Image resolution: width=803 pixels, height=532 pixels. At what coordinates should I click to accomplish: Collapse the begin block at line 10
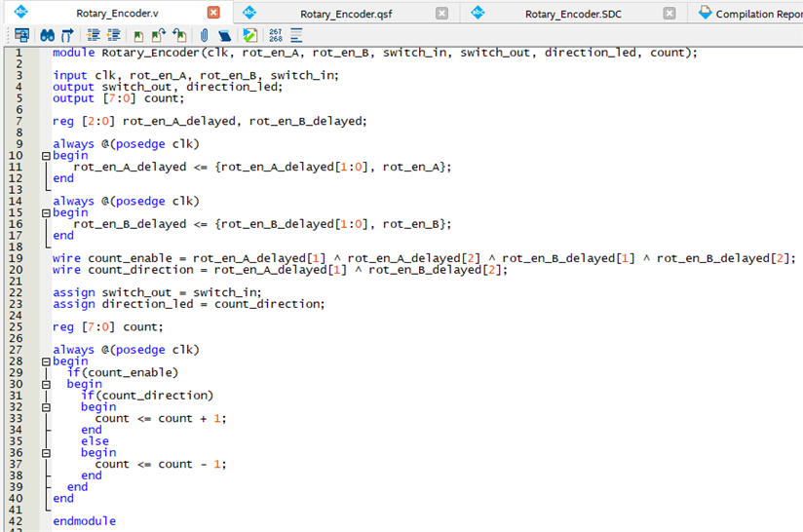46,156
